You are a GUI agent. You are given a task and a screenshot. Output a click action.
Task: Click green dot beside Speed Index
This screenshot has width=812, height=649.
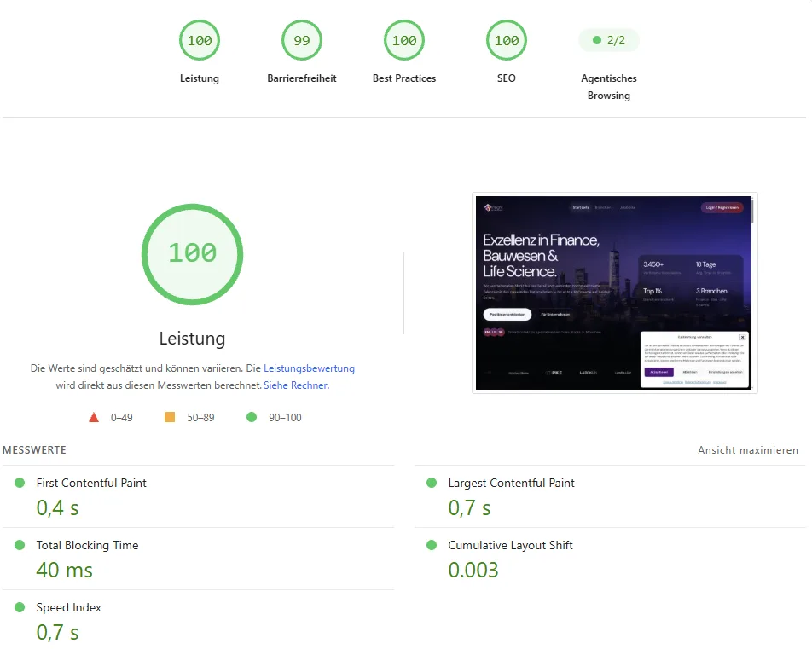pos(20,607)
